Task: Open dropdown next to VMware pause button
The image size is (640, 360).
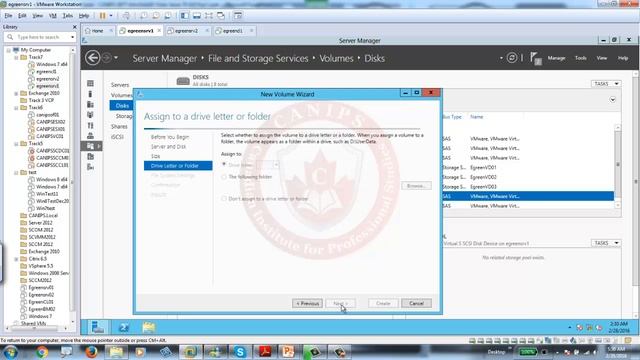Action: tap(111, 16)
